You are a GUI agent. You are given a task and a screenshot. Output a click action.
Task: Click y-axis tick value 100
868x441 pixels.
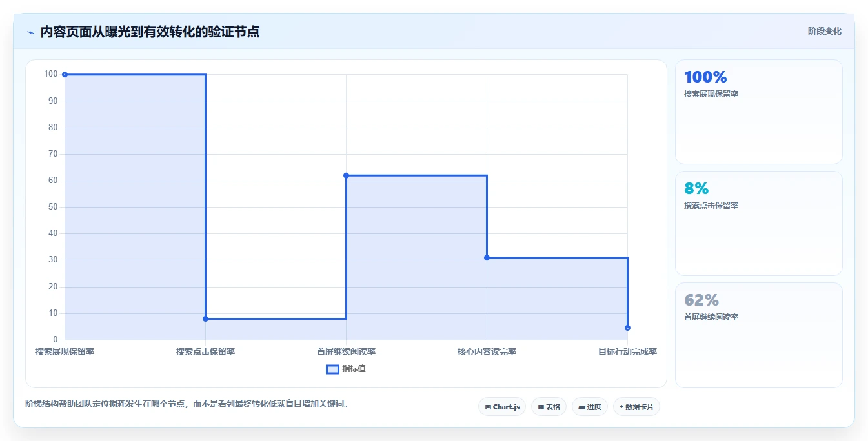coord(51,74)
